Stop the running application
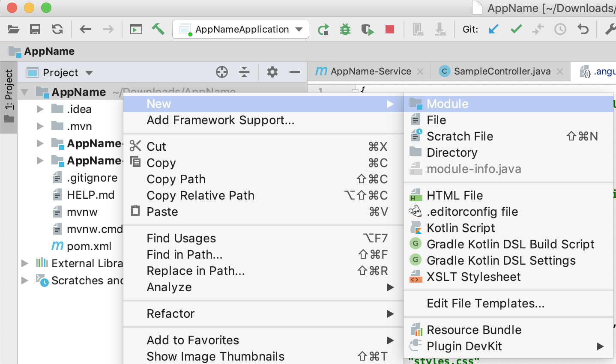Screen dimensions: 616x364 389,29
